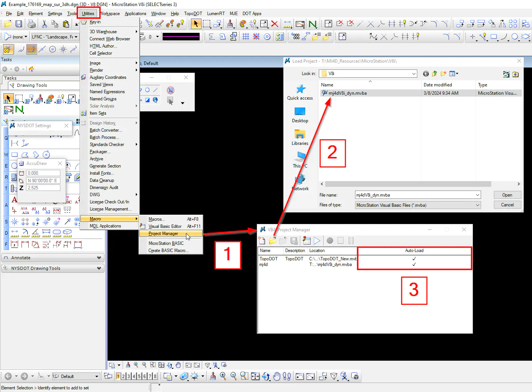Click the Cut scissors icon

[44, 24]
